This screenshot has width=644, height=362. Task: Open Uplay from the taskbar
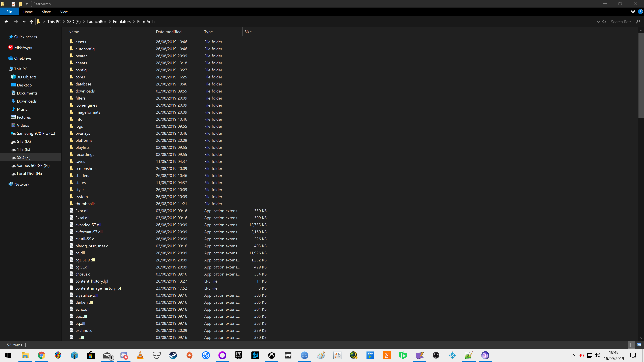click(206, 355)
